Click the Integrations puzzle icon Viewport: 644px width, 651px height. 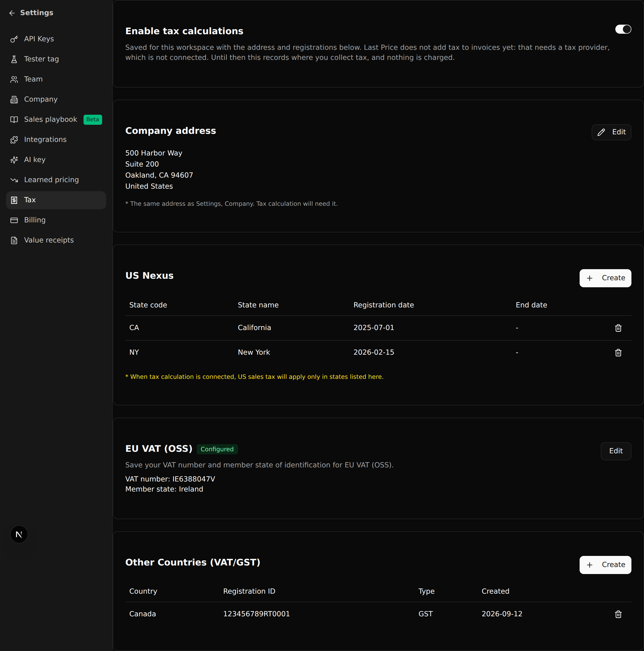[x=14, y=140]
